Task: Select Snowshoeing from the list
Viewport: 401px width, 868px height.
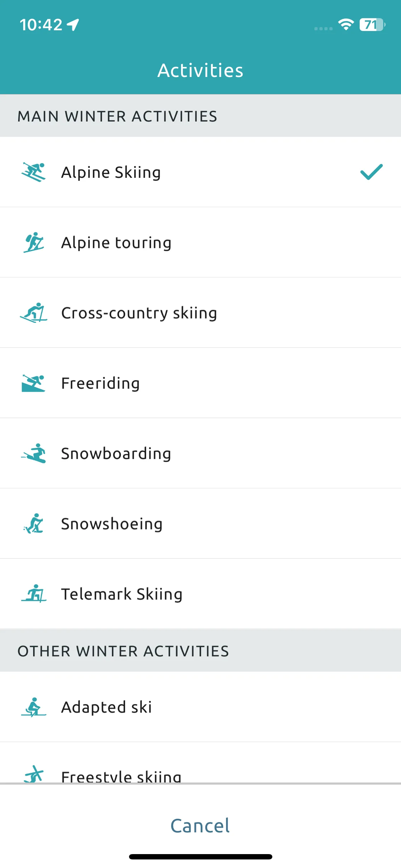Action: click(x=200, y=523)
